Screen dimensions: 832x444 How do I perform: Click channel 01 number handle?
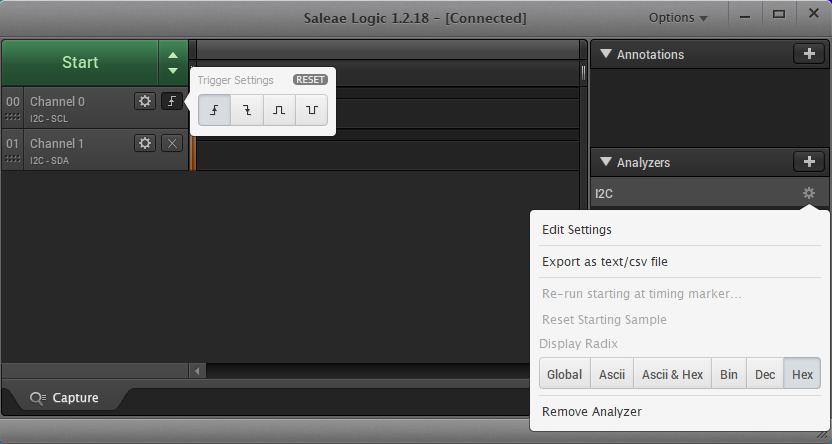(12, 150)
